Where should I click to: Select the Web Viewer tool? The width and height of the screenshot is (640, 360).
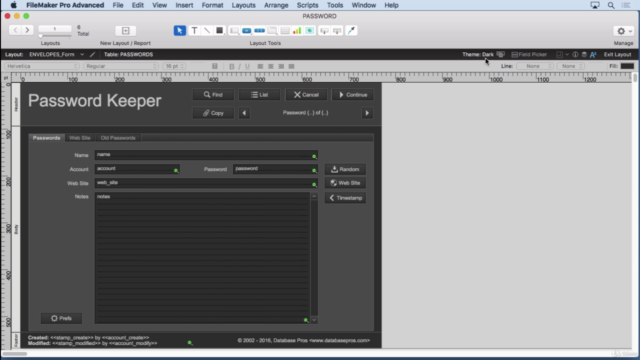[x=310, y=31]
